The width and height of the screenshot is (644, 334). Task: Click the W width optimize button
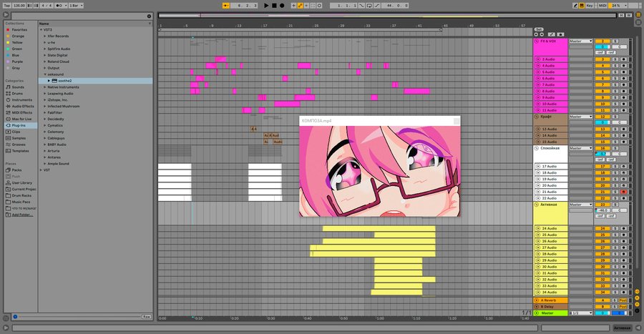(x=628, y=15)
